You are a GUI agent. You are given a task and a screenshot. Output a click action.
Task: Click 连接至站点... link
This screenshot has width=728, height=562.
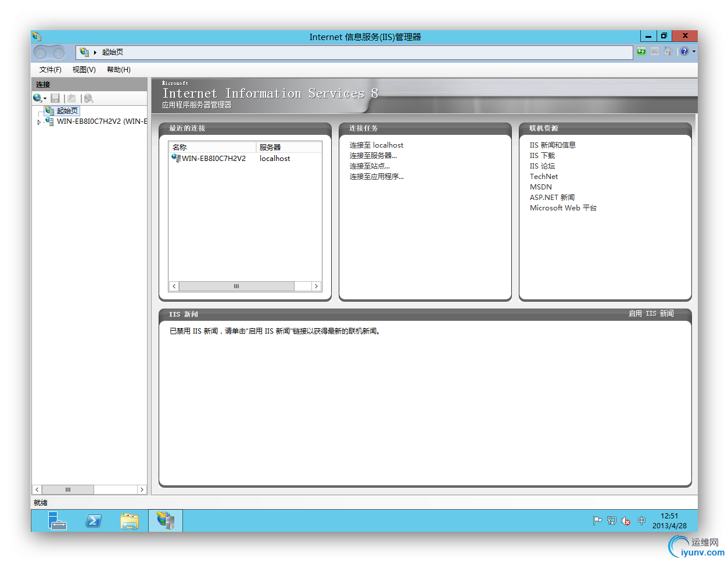coord(370,166)
